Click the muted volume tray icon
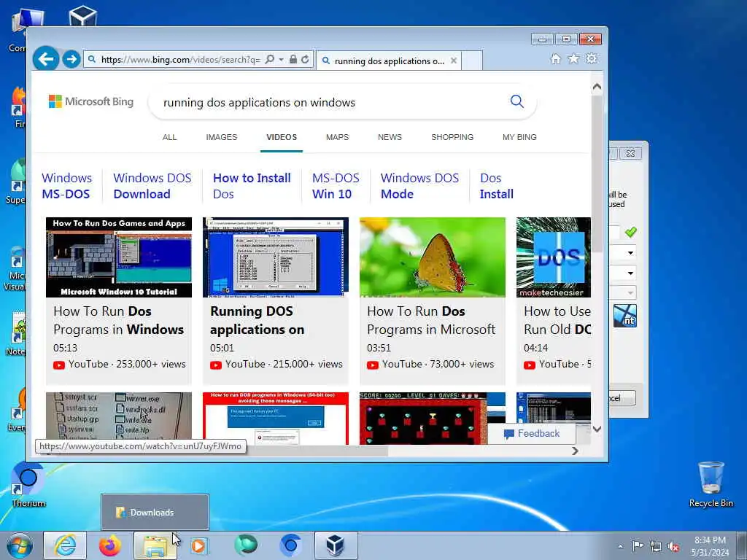This screenshot has height=560, width=747. point(673,546)
